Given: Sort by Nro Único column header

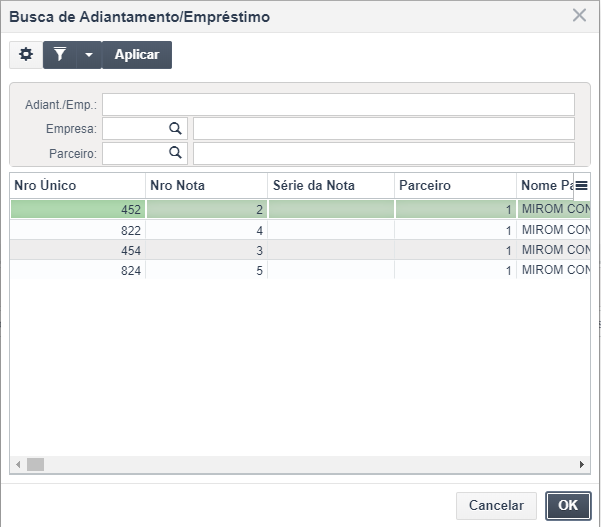Looking at the screenshot, I should click(x=78, y=186).
